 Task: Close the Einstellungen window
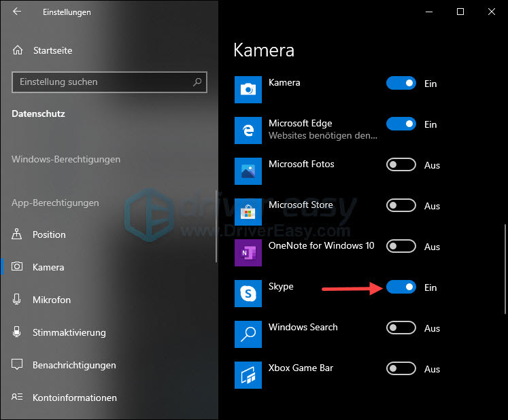pyautogui.click(x=492, y=12)
